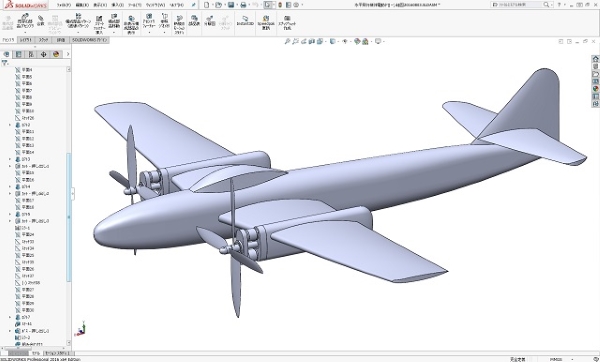Click the Zoom to Fit magnifier icon

tap(287, 41)
